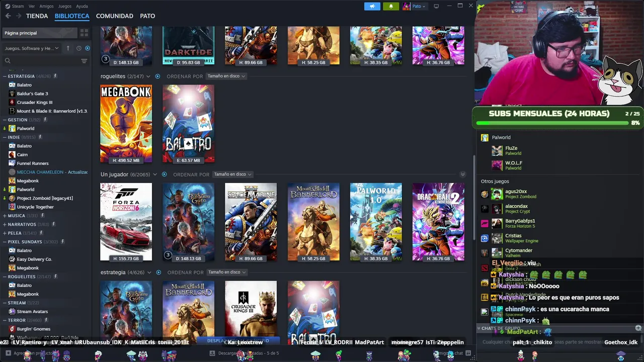Switch to the TIENDA tab
Viewport: 644px width, 362px height.
coord(37,16)
